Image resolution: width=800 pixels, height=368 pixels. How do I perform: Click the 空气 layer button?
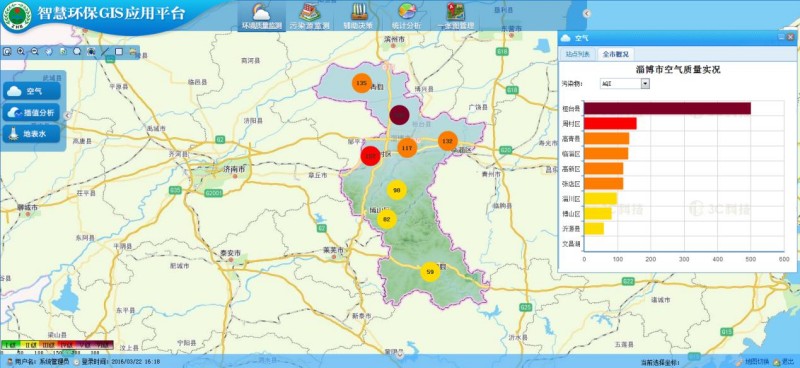tap(32, 91)
